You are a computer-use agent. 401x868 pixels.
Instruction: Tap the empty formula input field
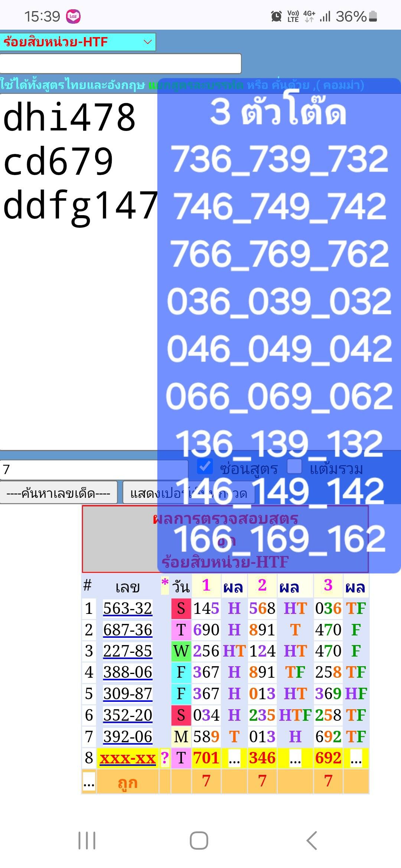(120, 63)
